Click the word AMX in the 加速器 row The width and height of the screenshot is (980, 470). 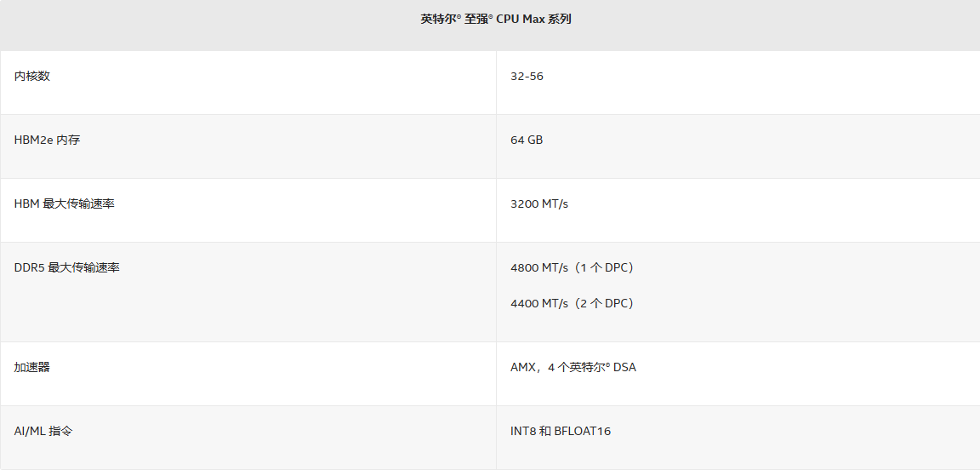tap(523, 367)
